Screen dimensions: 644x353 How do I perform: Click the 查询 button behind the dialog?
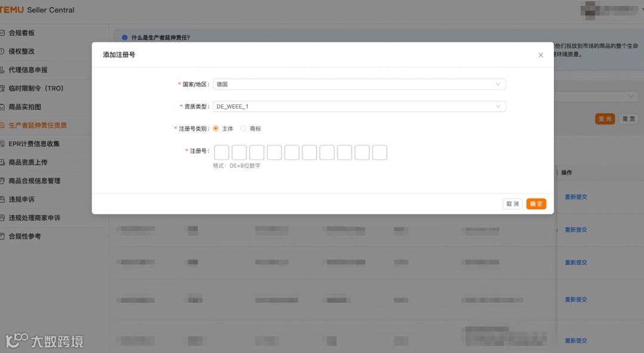605,119
